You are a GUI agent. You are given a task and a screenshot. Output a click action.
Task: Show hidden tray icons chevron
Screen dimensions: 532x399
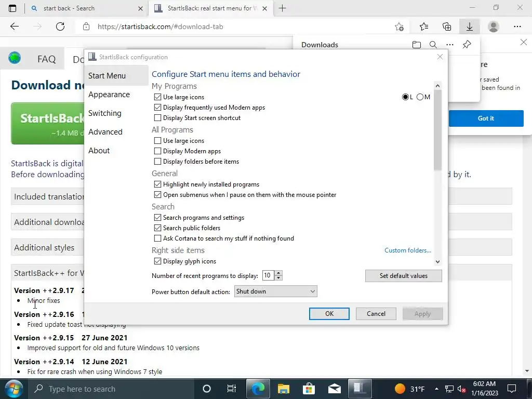[x=436, y=389]
